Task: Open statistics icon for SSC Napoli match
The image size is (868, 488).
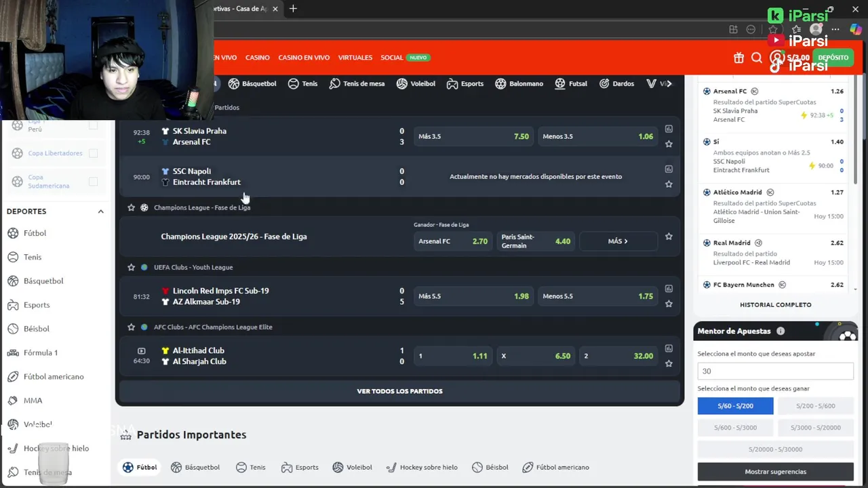Action: click(x=669, y=169)
